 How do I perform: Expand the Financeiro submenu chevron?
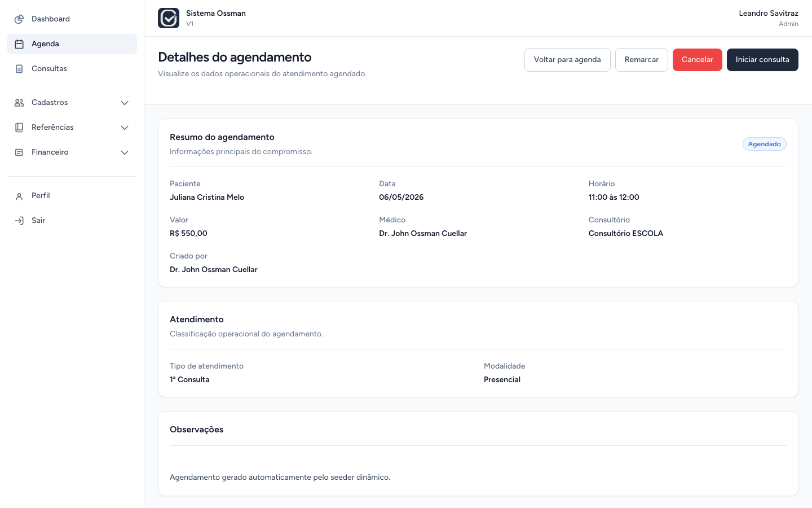[x=125, y=152]
